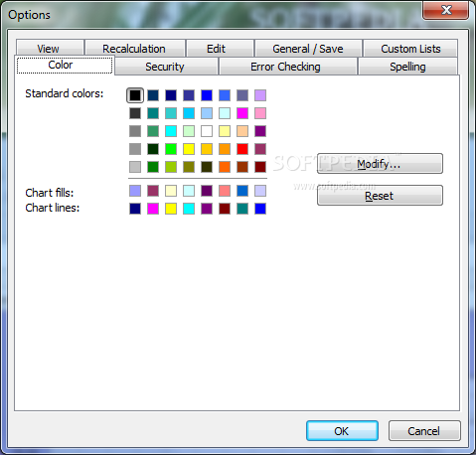Image resolution: width=476 pixels, height=455 pixels.
Task: Close the Options window
Action: [x=446, y=10]
